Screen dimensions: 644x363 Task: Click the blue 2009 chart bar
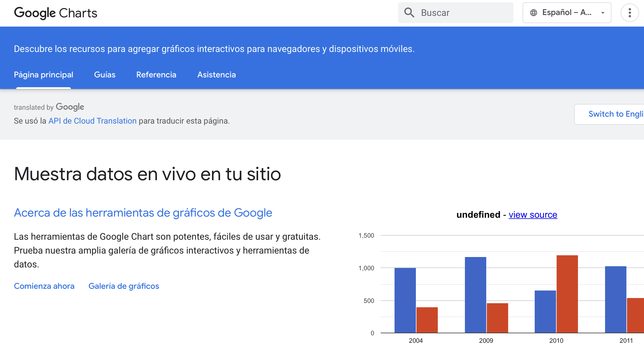tap(475, 295)
